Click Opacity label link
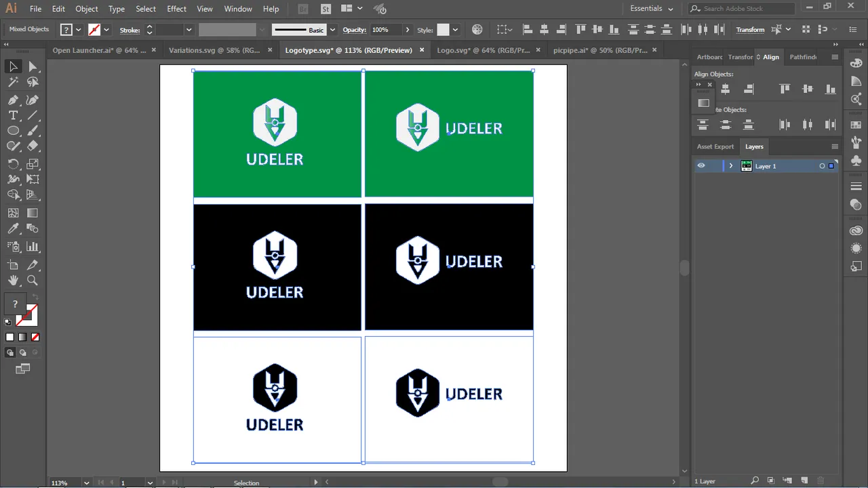 354,30
